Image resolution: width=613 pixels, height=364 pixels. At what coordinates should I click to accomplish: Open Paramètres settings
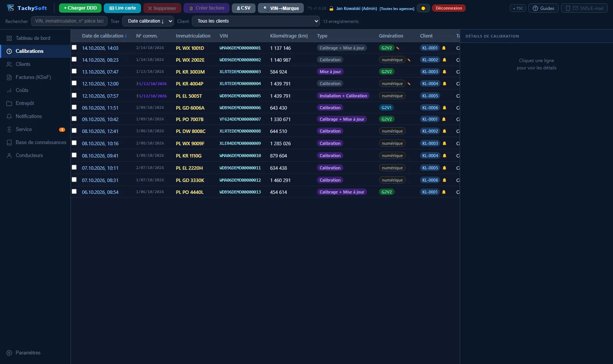(x=35, y=353)
